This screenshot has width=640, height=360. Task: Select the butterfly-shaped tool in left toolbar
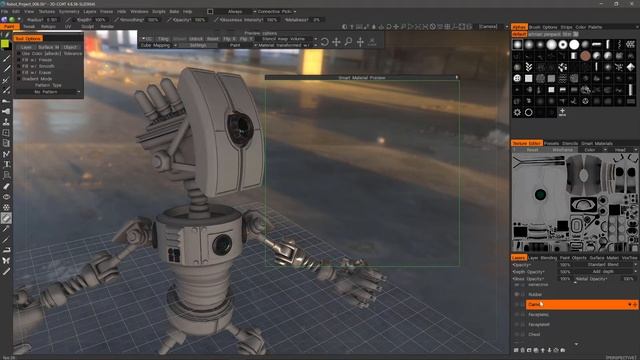click(x=6, y=260)
